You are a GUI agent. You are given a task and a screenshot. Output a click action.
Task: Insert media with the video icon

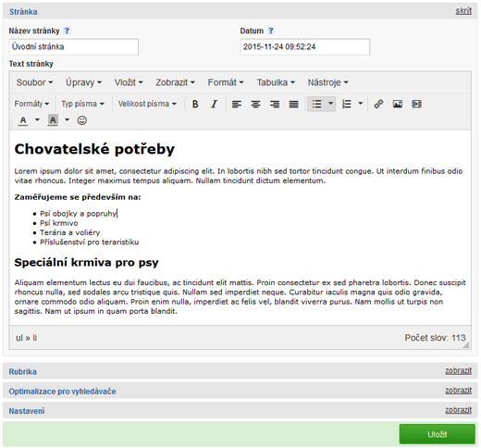click(416, 104)
